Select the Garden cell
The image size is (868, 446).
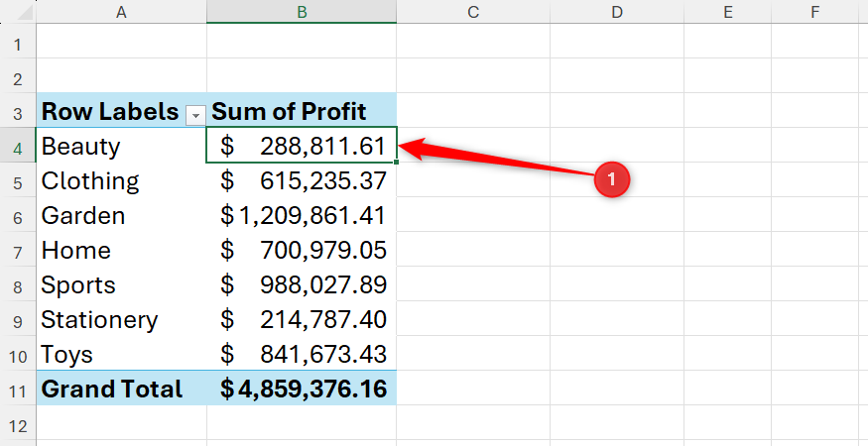121,215
